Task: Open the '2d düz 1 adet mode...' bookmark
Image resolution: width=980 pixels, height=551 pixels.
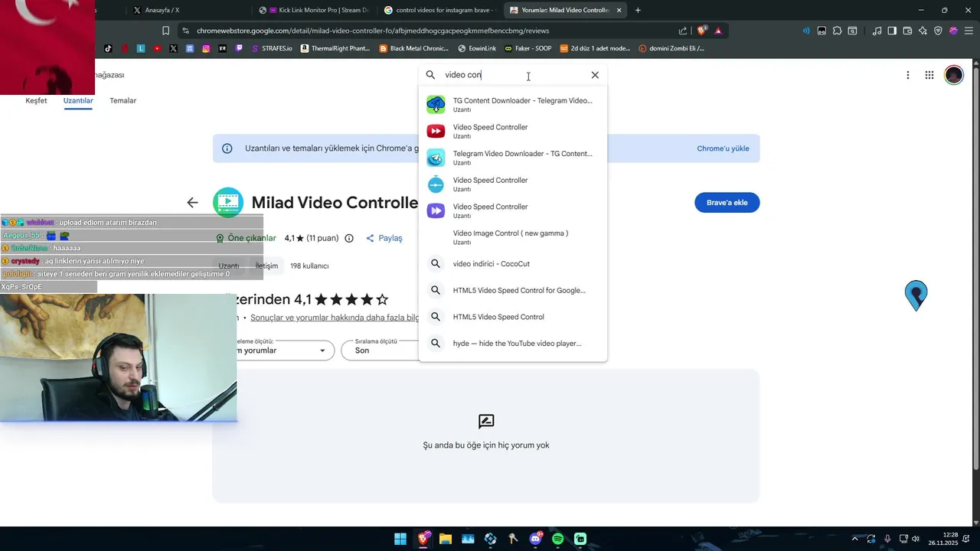Action: (x=595, y=48)
